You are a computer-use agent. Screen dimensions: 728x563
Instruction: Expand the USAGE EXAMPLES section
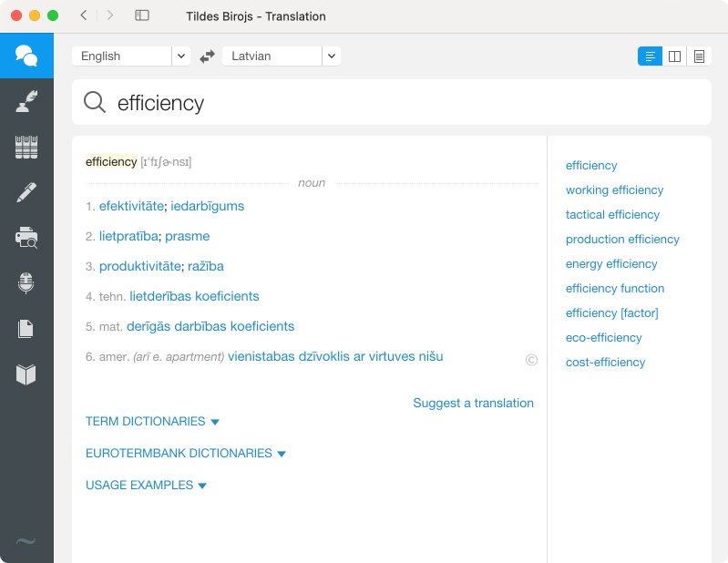coord(146,486)
